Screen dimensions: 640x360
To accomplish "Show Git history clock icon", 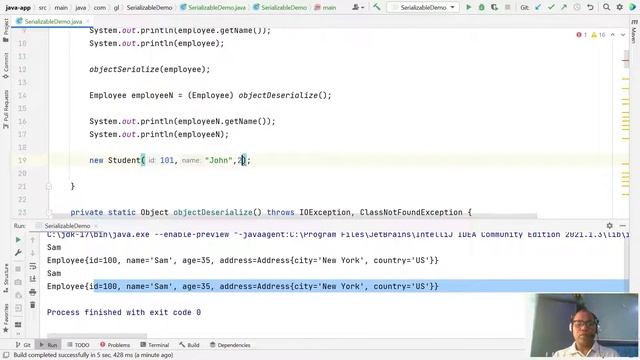I will point(577,7).
